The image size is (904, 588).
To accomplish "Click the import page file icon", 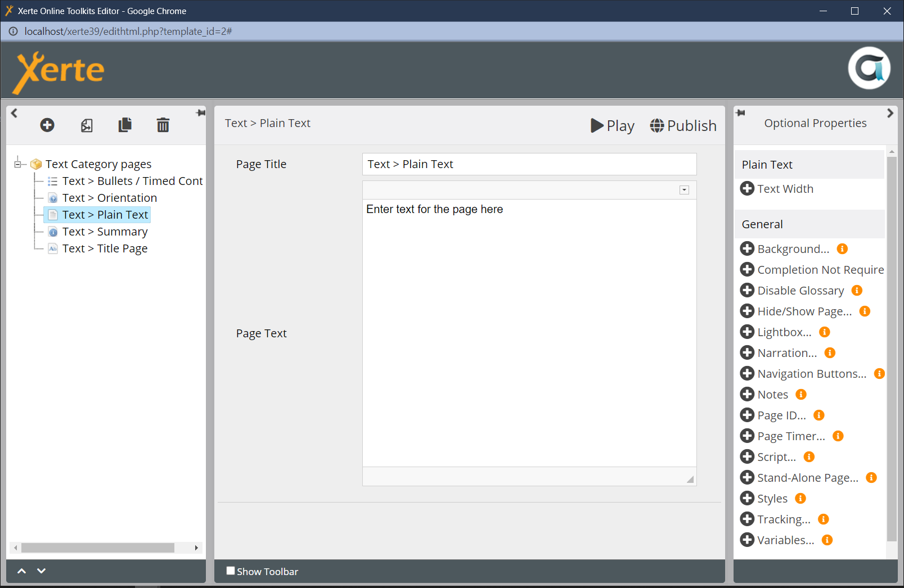I will (x=87, y=125).
